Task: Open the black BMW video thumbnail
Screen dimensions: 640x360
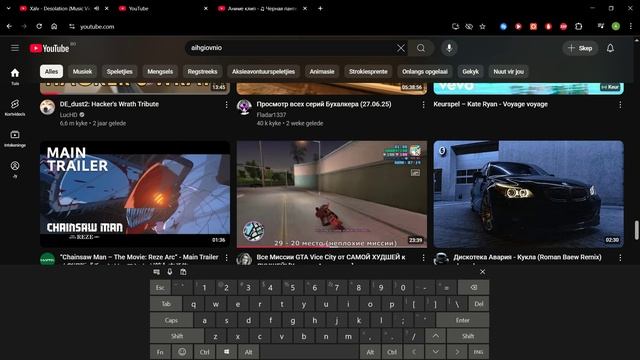Action: pyautogui.click(x=529, y=194)
